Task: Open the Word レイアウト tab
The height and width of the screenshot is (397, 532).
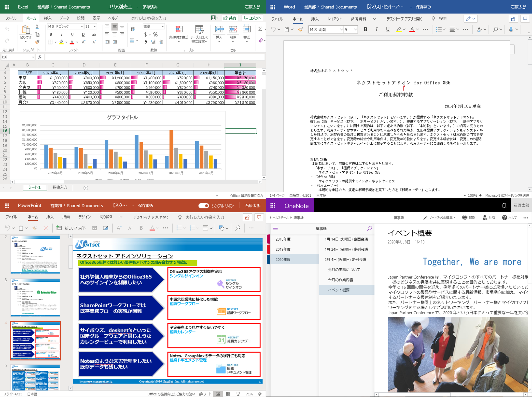Action: (x=335, y=19)
